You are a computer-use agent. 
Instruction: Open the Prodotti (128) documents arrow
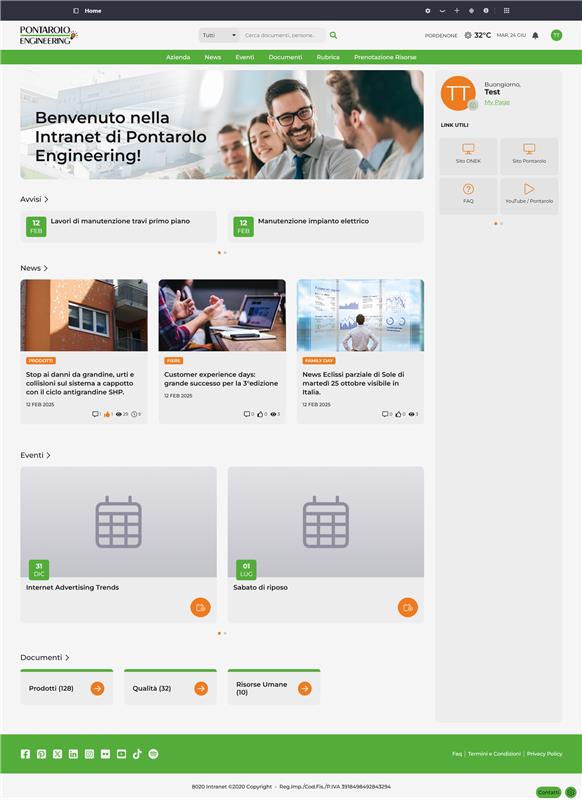[x=97, y=688]
